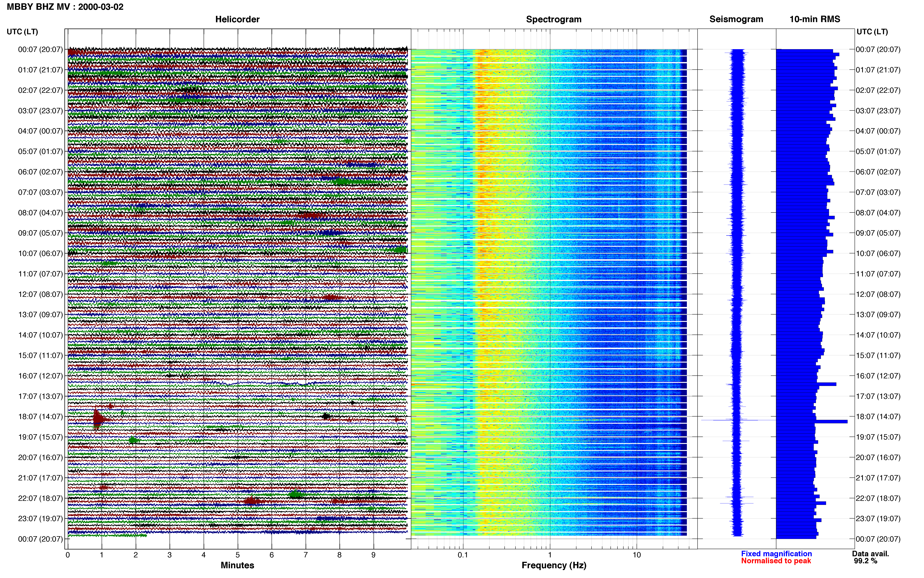
Task: Click the 5 tick on the Minutes axis
Action: coord(238,555)
